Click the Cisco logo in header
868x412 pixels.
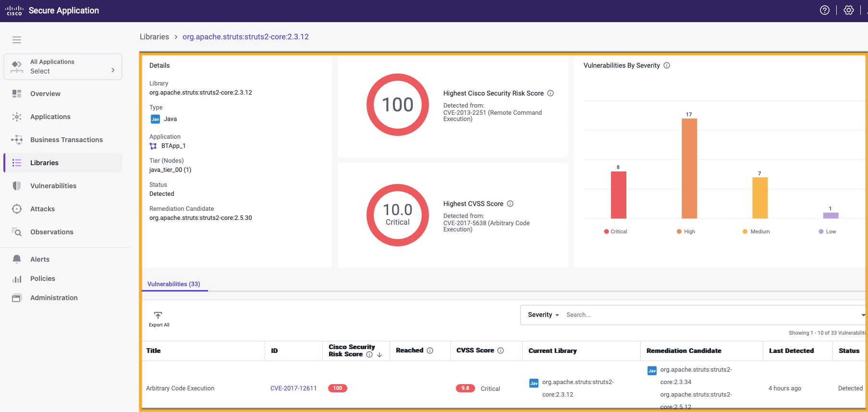click(x=14, y=11)
